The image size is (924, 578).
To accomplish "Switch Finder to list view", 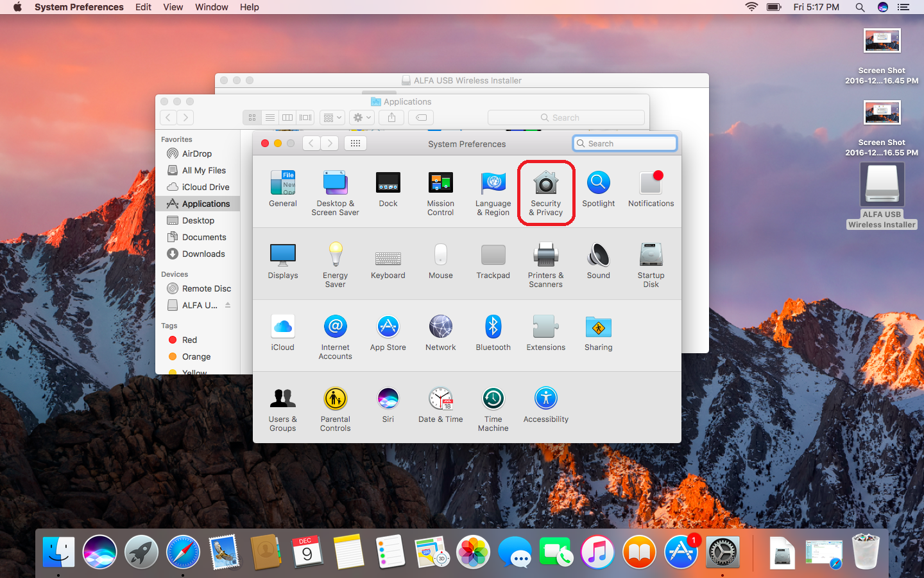I will pyautogui.click(x=270, y=118).
